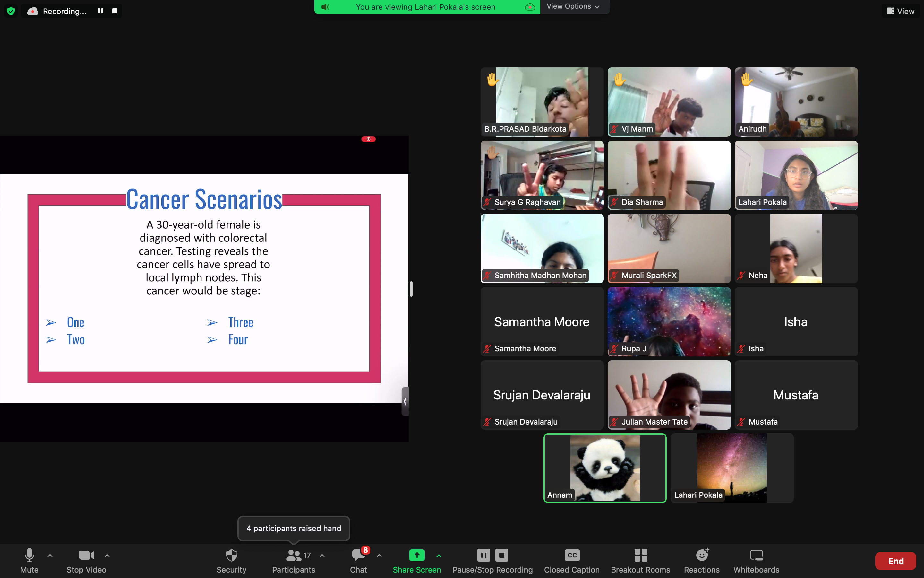Mute the microphone

(x=30, y=561)
